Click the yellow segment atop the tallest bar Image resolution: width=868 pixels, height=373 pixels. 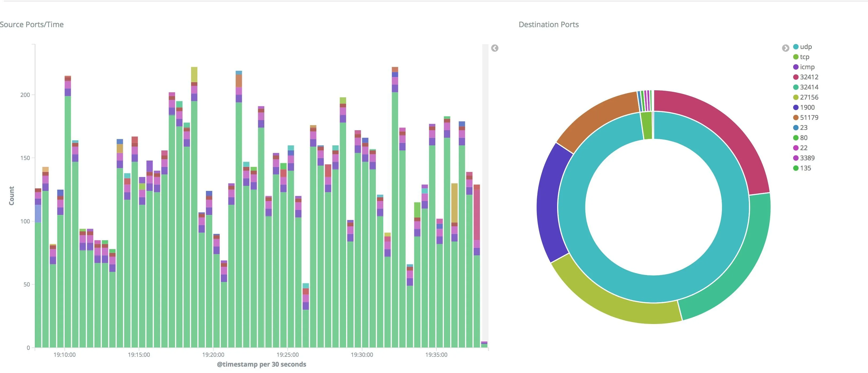[x=194, y=74]
